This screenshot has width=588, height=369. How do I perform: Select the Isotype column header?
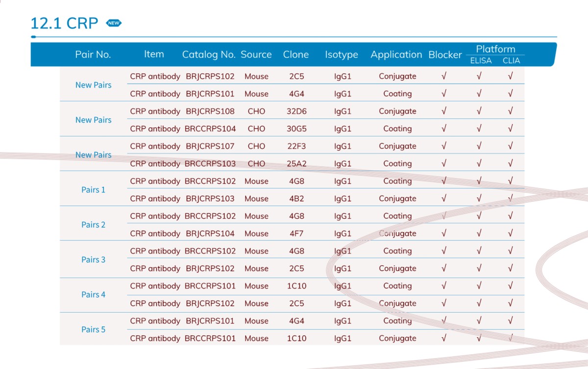coord(341,55)
